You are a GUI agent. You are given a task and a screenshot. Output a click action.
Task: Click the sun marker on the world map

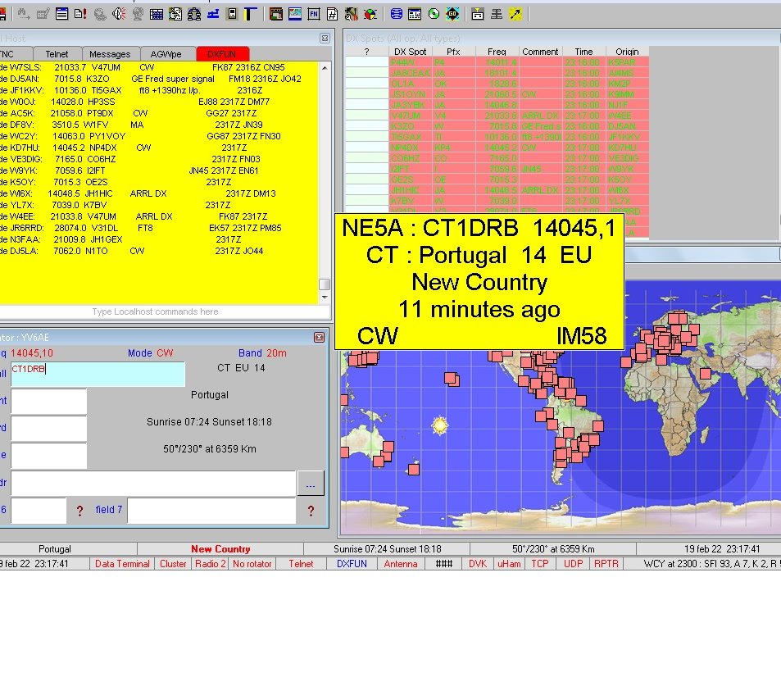pyautogui.click(x=440, y=425)
